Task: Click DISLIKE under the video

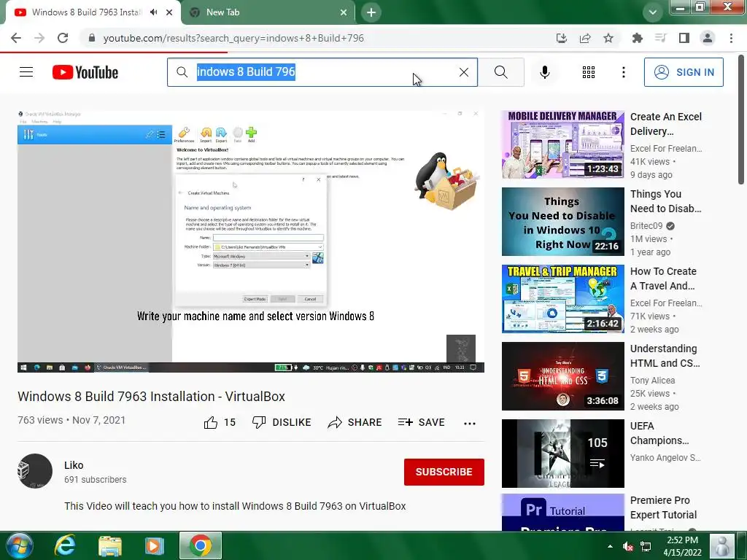Action: tap(282, 422)
